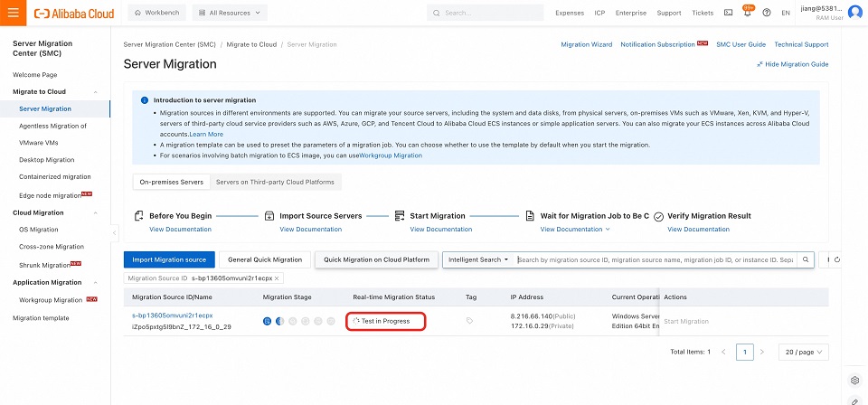Click the help question mark icon

pos(767,14)
